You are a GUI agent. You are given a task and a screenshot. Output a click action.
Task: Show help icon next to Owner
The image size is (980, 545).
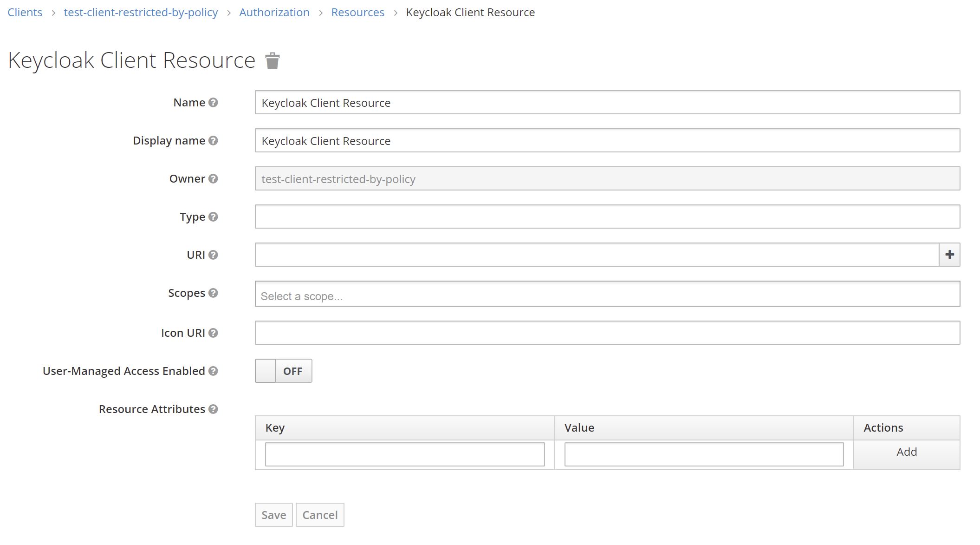point(213,178)
